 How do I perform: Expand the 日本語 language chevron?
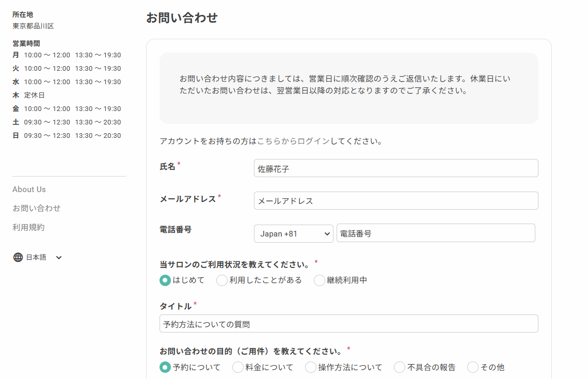59,258
